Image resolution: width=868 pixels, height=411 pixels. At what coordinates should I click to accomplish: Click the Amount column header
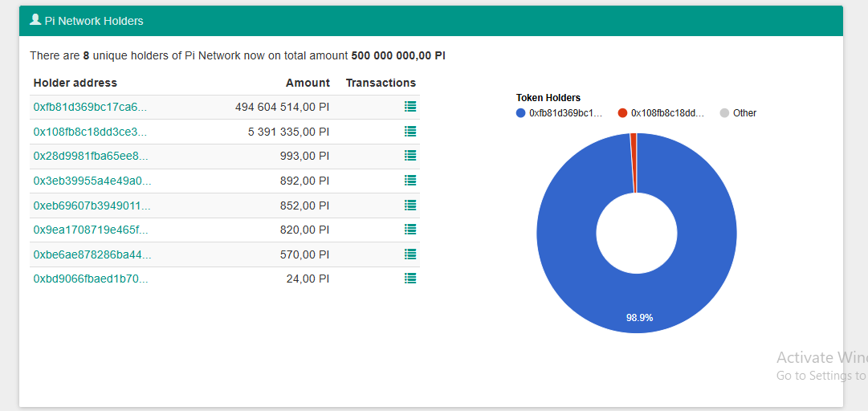308,83
